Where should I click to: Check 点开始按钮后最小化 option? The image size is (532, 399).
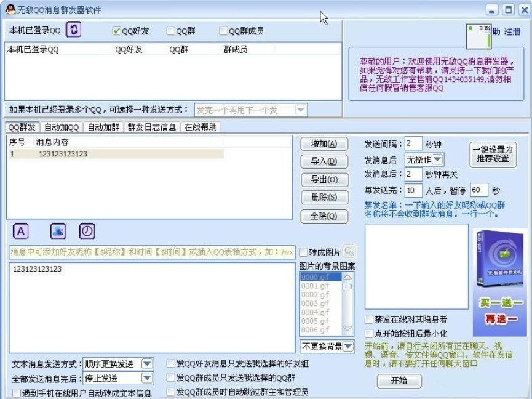click(x=368, y=333)
